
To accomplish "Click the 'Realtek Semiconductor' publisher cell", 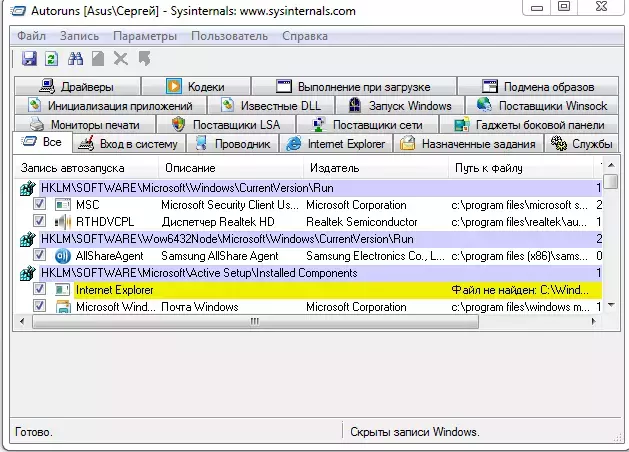I will tap(362, 222).
